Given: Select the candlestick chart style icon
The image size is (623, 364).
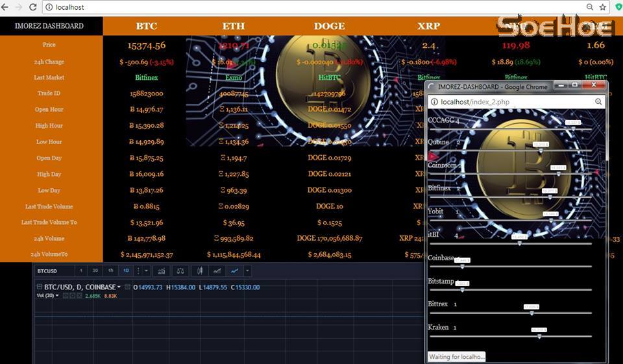Looking at the screenshot, I should tap(201, 271).
